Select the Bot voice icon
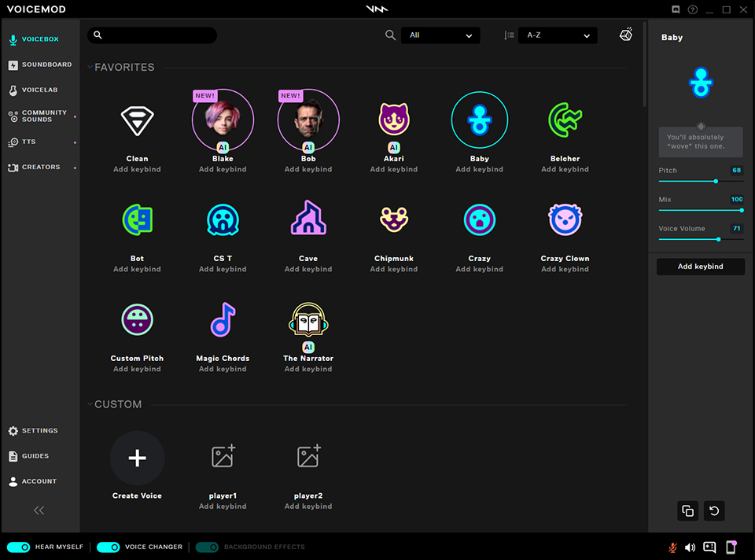Screen dimensions: 755x560 [137, 219]
